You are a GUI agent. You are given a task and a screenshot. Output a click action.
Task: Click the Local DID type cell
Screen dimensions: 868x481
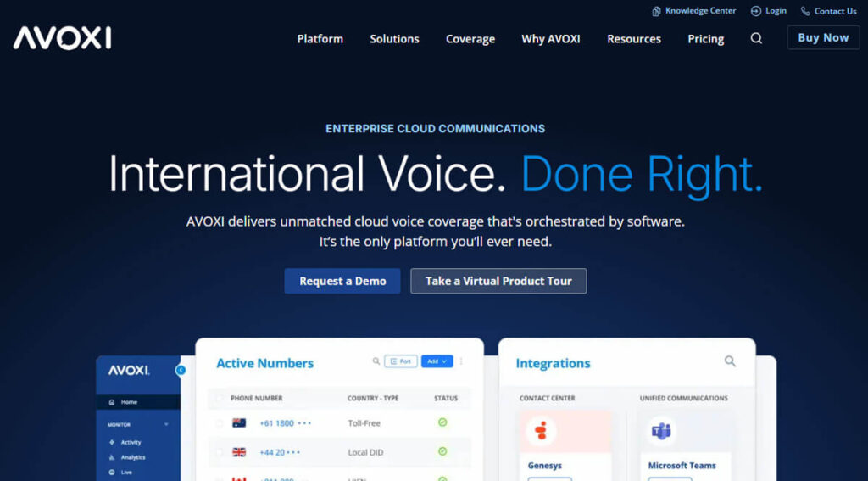tap(365, 452)
